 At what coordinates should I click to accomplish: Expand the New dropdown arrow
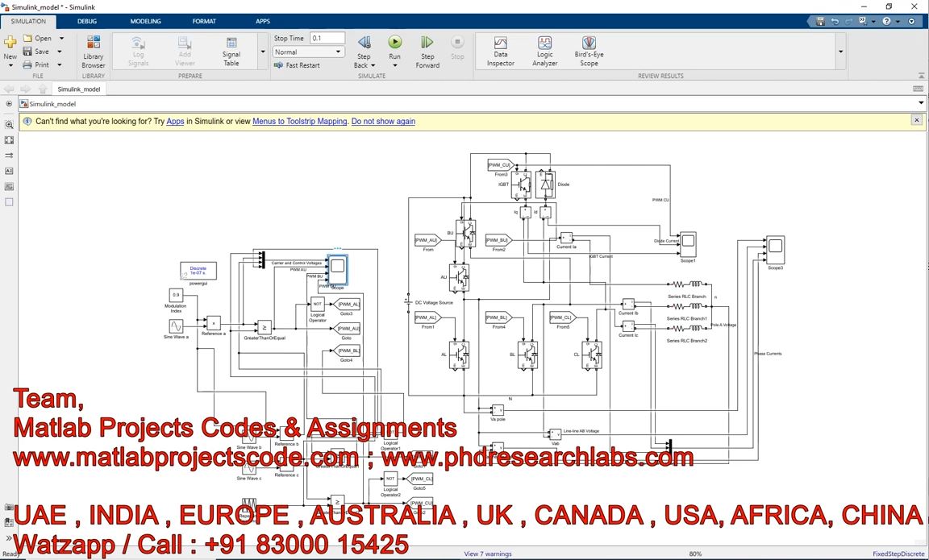point(10,65)
